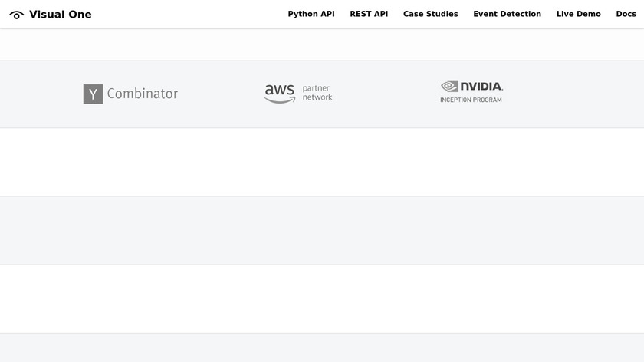Click the Combinator wordmark
Image resolution: width=644 pixels, height=362 pixels.
click(143, 94)
